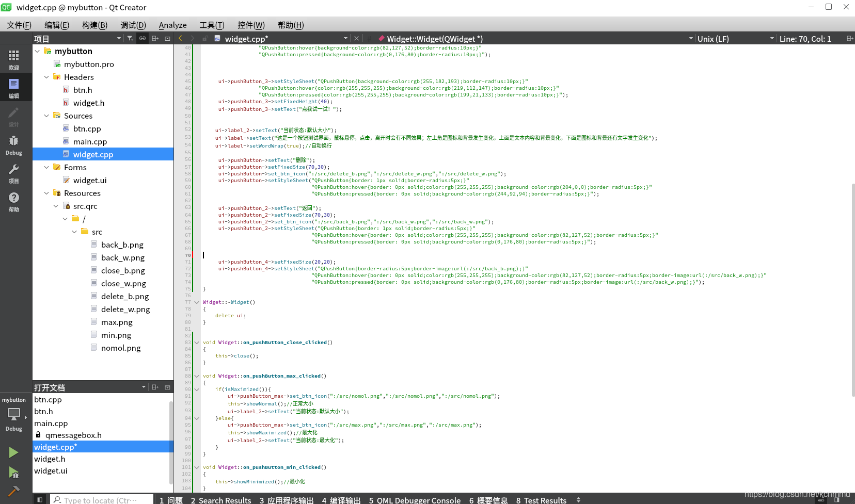855x504 pixels.
Task: Click the Type to locate search field
Action: click(x=102, y=500)
